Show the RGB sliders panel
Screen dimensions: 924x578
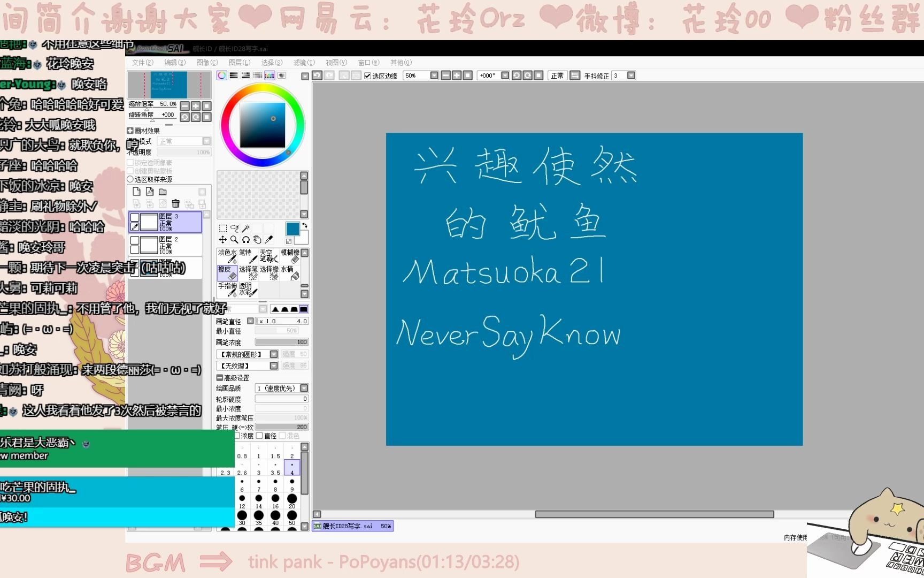[x=234, y=75]
